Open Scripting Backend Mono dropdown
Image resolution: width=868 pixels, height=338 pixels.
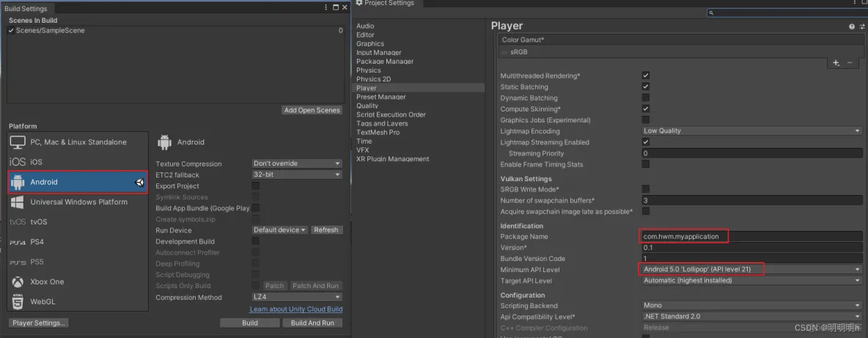(x=751, y=305)
